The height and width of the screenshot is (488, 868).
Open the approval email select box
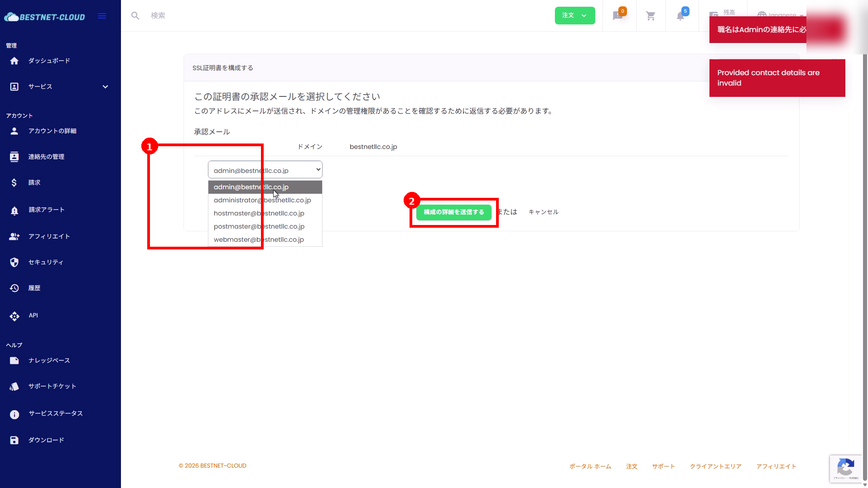pos(265,170)
